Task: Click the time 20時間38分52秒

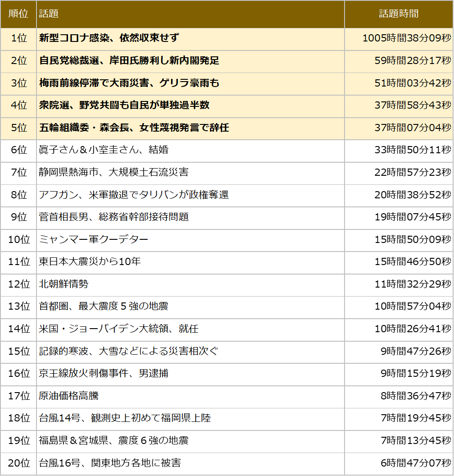Action: [x=413, y=195]
